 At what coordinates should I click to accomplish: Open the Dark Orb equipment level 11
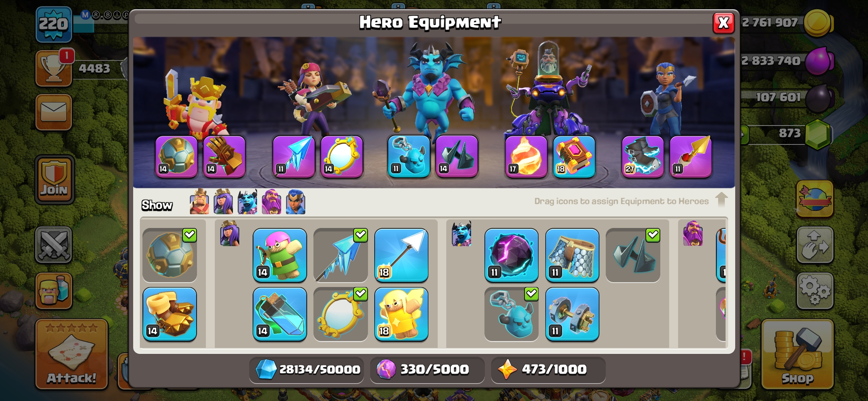[x=511, y=255]
